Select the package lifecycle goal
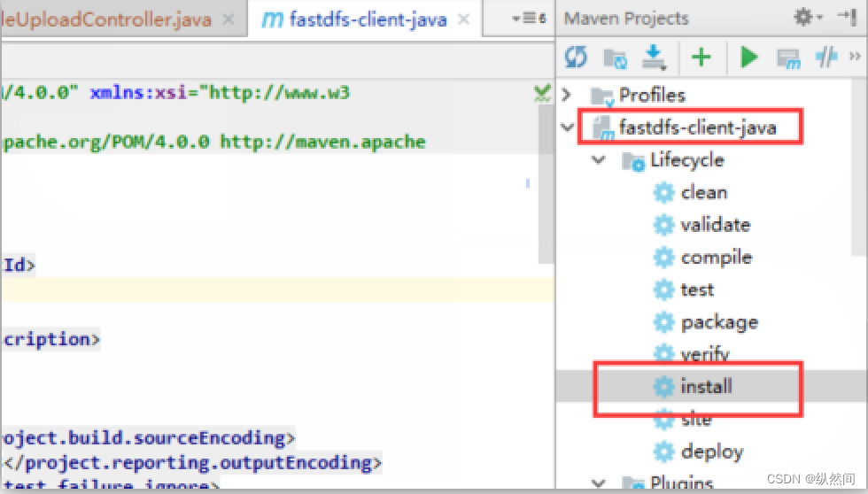This screenshot has width=868, height=494. (719, 322)
